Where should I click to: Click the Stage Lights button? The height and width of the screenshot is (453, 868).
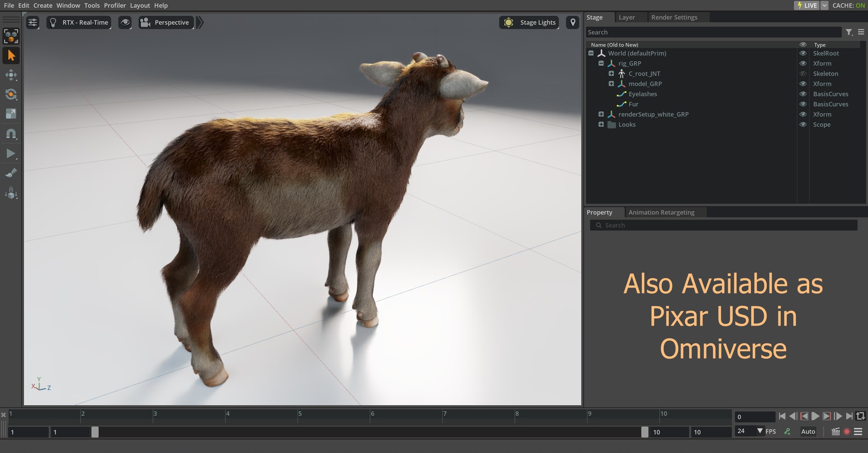pyautogui.click(x=529, y=22)
